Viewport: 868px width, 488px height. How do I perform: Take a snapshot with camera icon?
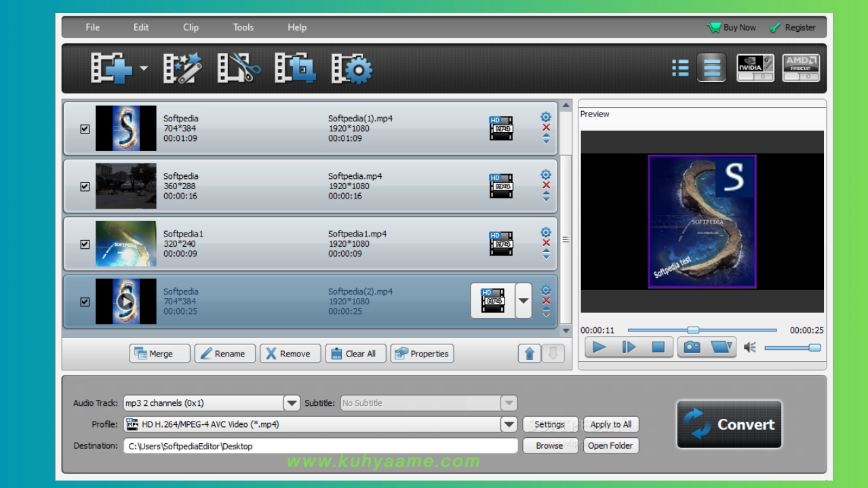coord(692,347)
